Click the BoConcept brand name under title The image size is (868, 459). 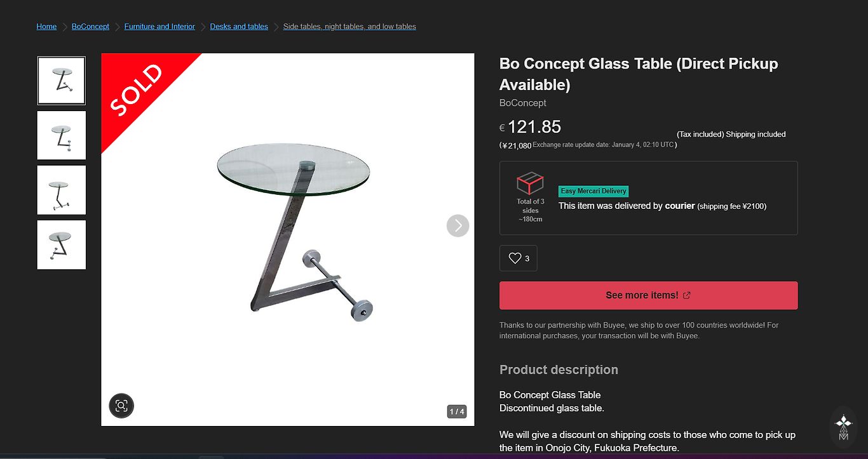[x=522, y=103]
